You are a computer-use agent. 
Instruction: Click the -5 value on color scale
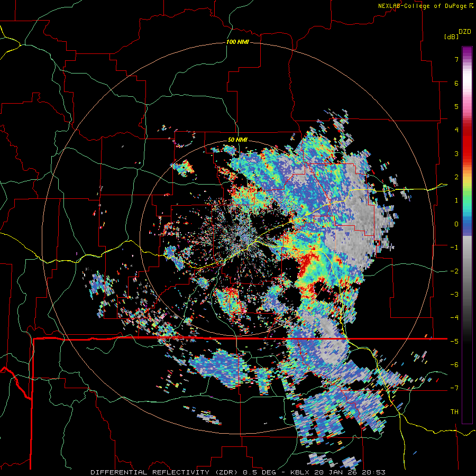[x=454, y=342]
